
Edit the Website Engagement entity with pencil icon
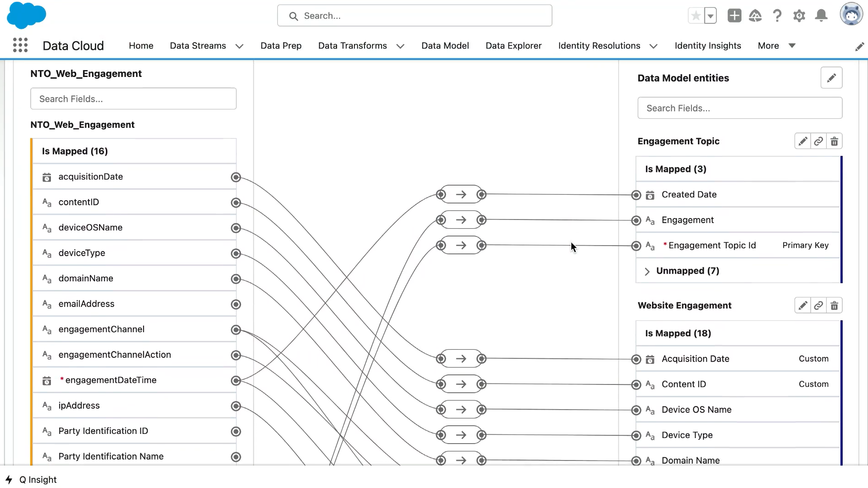[x=802, y=305]
